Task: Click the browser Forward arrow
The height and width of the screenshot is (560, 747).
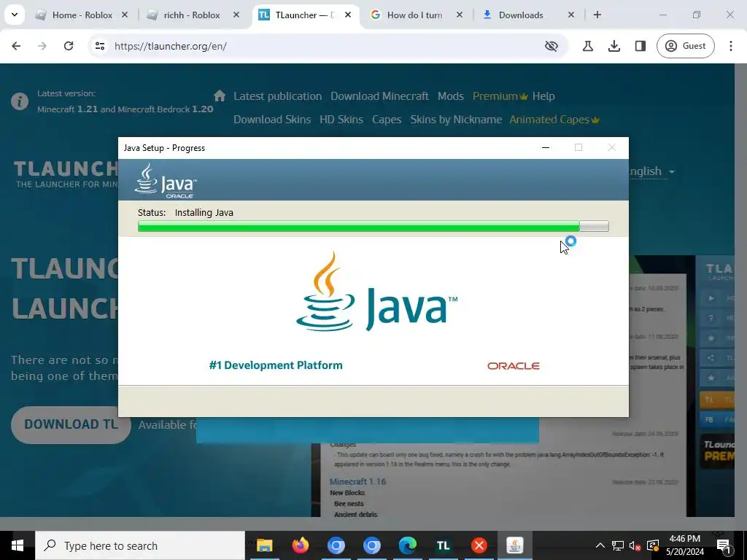Action: [x=42, y=46]
